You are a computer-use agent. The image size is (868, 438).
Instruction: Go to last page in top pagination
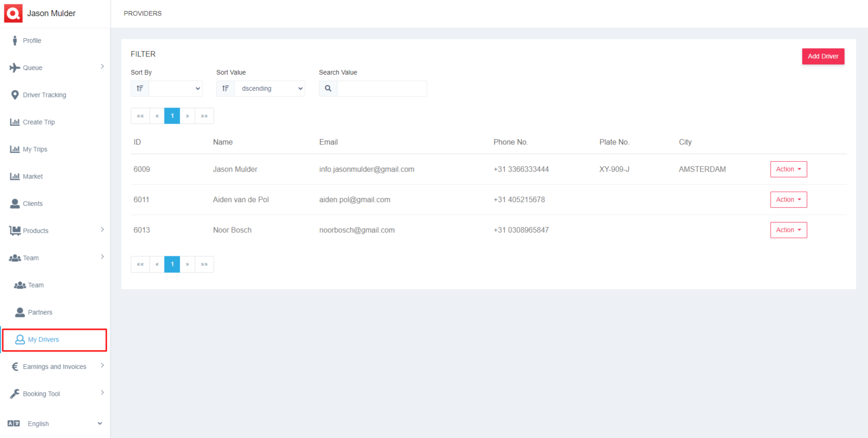204,116
